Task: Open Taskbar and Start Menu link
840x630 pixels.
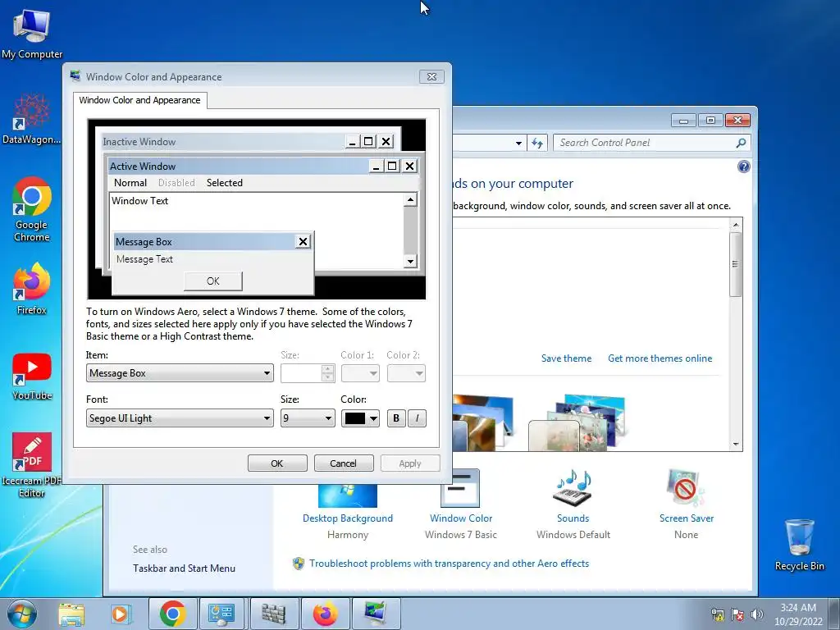Action: coord(184,568)
